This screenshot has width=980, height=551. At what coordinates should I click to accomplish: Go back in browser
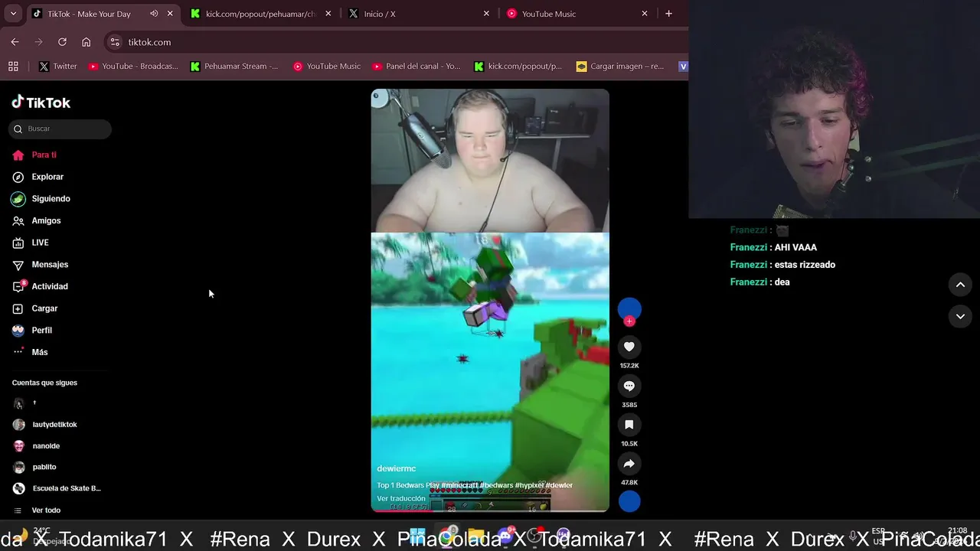coord(15,42)
